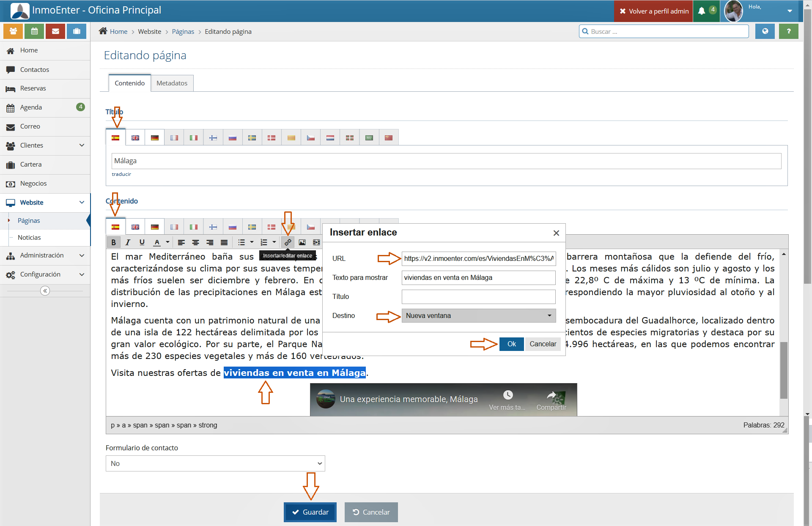Click the Guardar button

tap(310, 512)
